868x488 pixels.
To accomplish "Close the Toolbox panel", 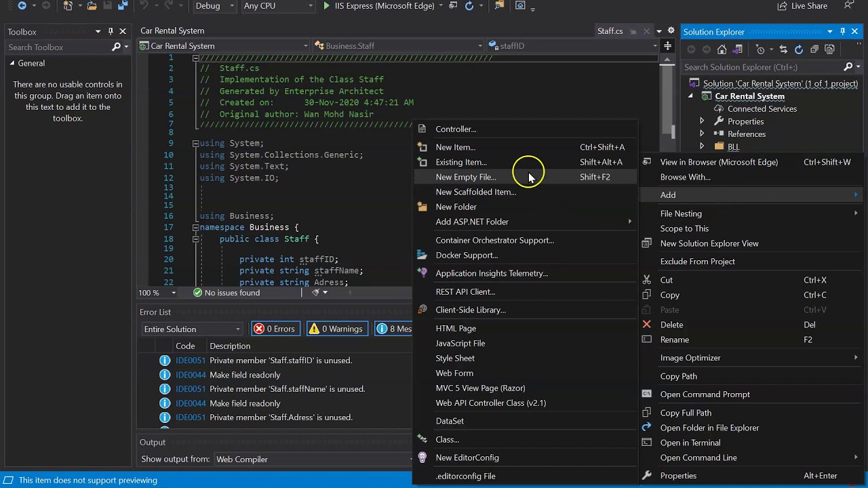I will [123, 31].
